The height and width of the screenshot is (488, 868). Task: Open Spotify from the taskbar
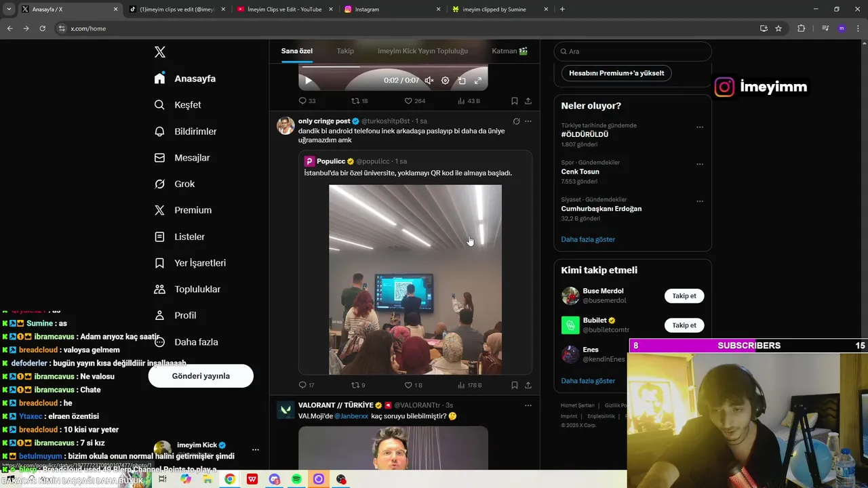tap(296, 479)
